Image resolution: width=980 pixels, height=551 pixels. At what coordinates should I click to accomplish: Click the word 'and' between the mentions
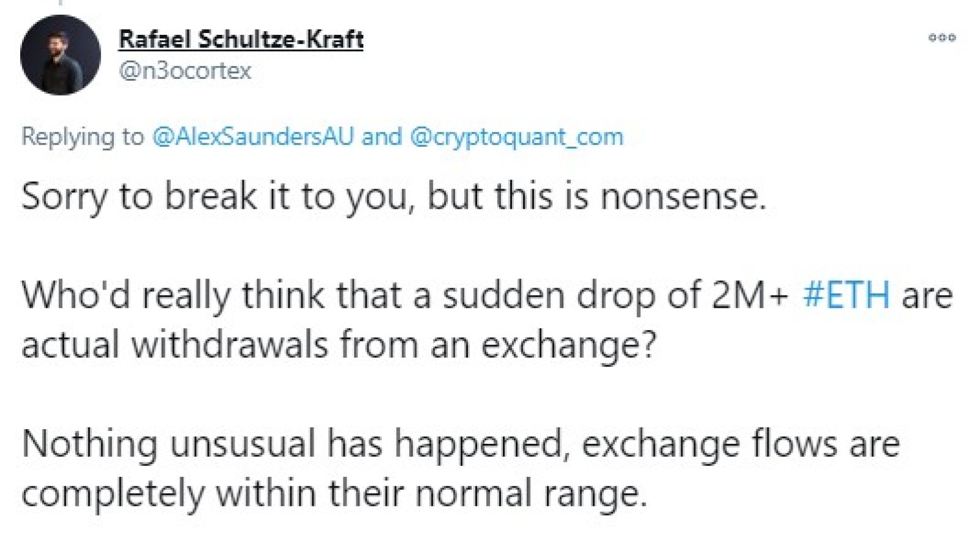(382, 136)
